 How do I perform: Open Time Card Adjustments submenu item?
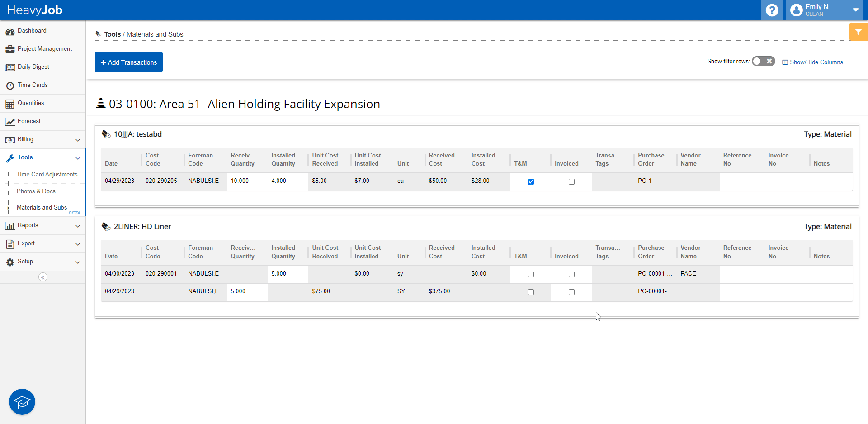(47, 175)
